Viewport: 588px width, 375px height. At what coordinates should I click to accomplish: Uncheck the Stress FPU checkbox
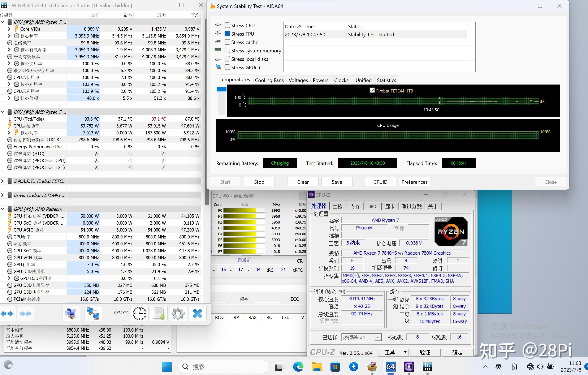(227, 34)
